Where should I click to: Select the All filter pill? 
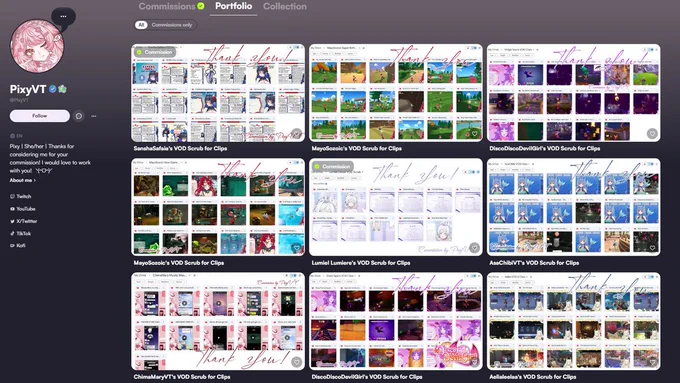tap(141, 25)
